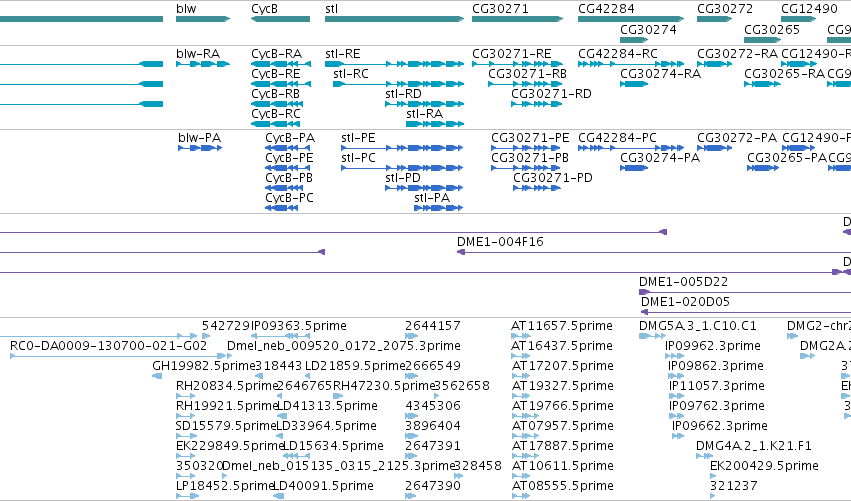Select the CycB-RB transcript label
Viewport: 851px width, 501px height.
pos(275,94)
